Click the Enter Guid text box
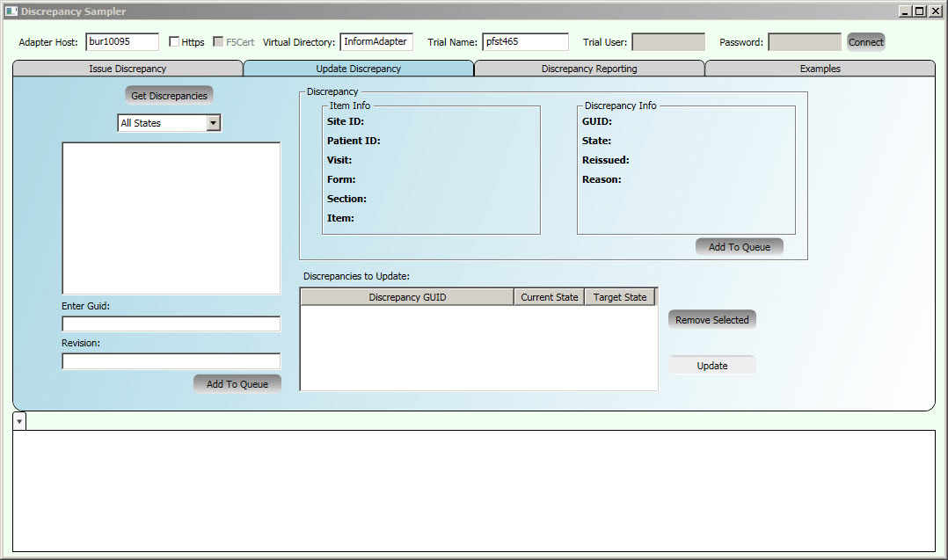The height and width of the screenshot is (560, 948). [171, 324]
